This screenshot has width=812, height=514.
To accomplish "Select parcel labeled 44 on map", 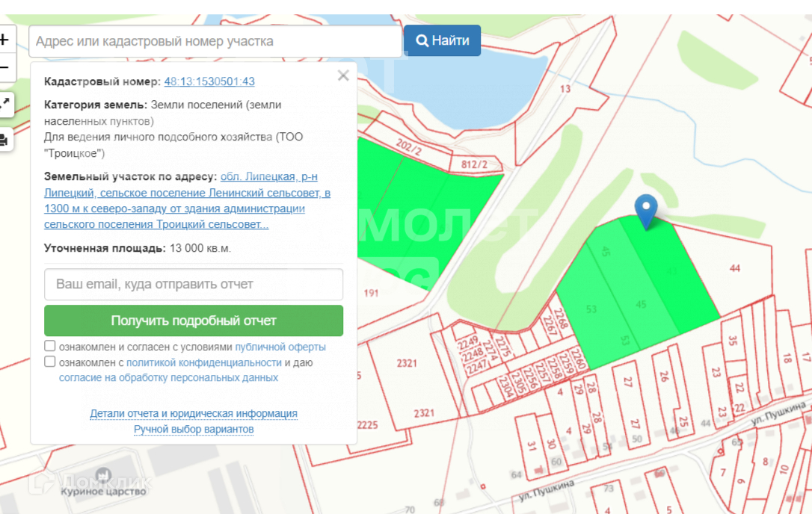I will pos(734,268).
